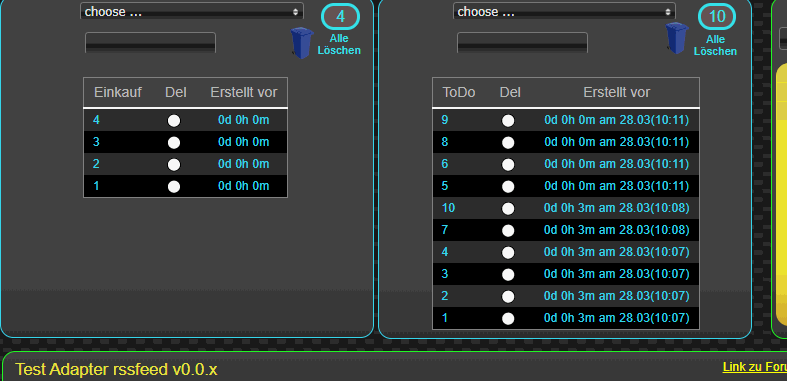The width and height of the screenshot is (787, 381).
Task: Mark ToDo item 7 for deletion
Action: coord(508,230)
